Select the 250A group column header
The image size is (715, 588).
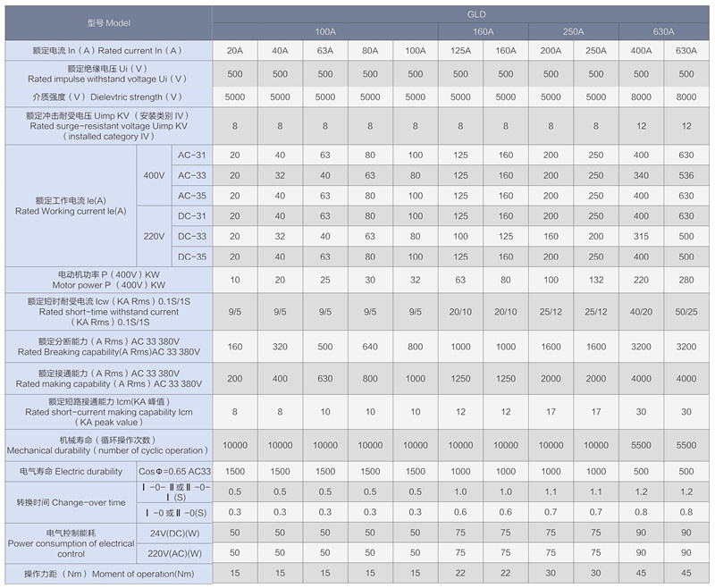573,32
